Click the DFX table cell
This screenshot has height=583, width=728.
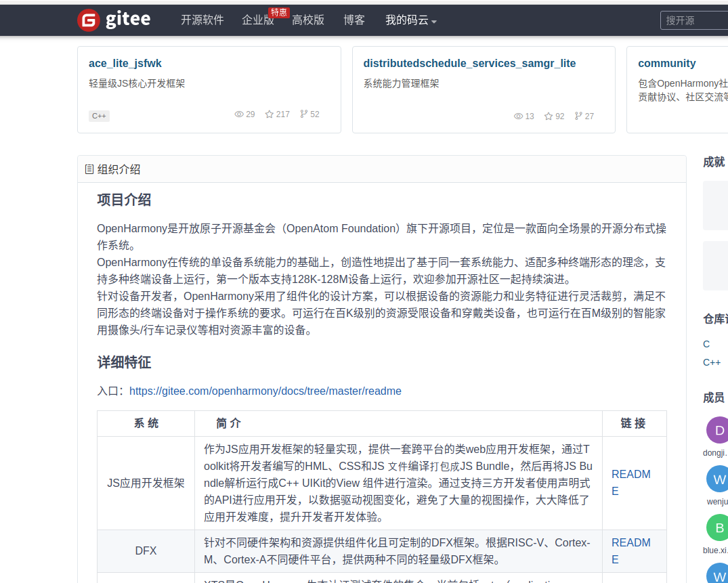click(x=146, y=551)
